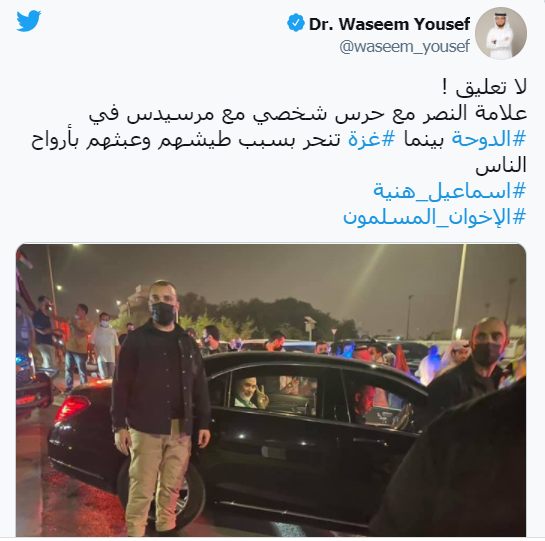Open the #الإخوان_المسلمون hashtag
This screenshot has height=541, width=545.
point(434,217)
